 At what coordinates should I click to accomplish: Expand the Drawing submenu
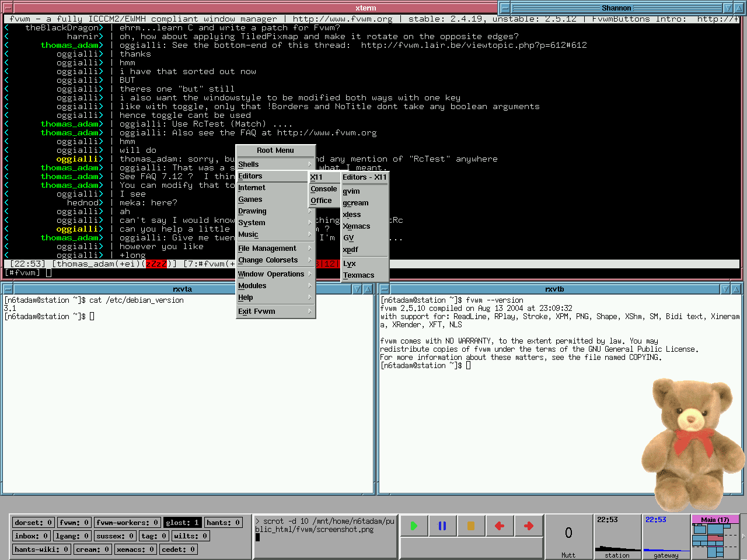(x=275, y=211)
